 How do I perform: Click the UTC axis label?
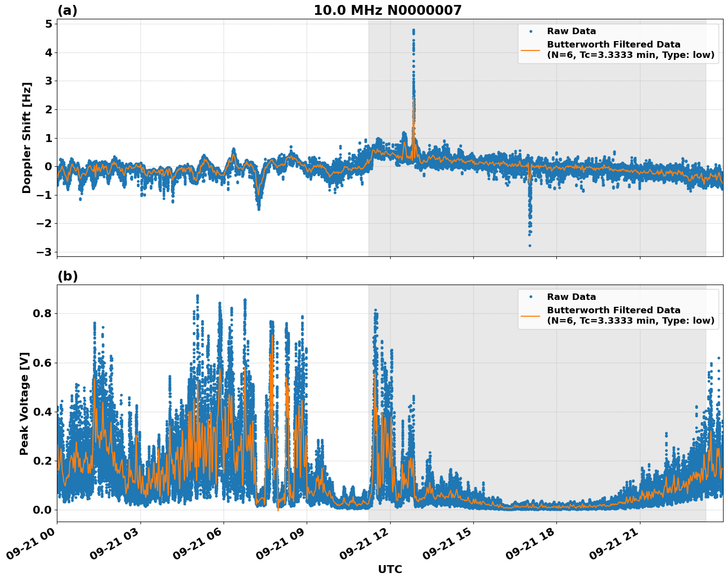click(390, 569)
